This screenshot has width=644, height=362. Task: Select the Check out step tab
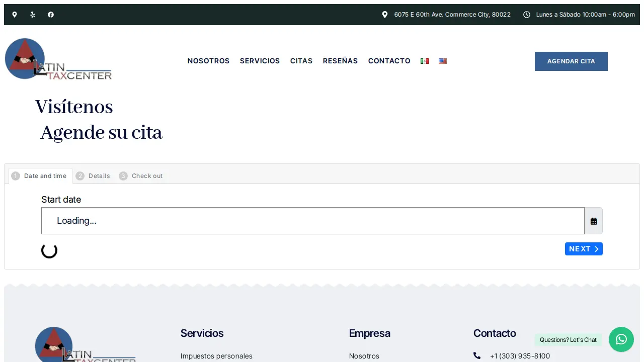click(x=141, y=176)
